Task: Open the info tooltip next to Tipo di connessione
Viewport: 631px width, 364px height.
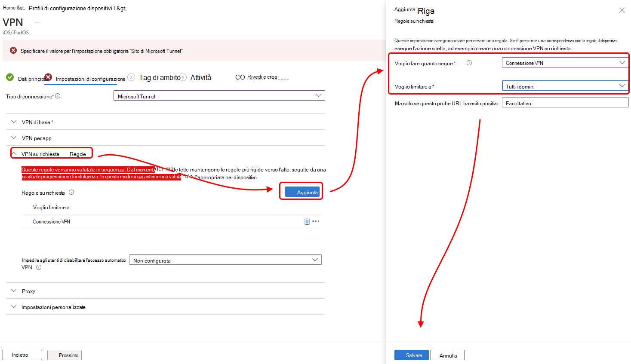Action: click(58, 96)
